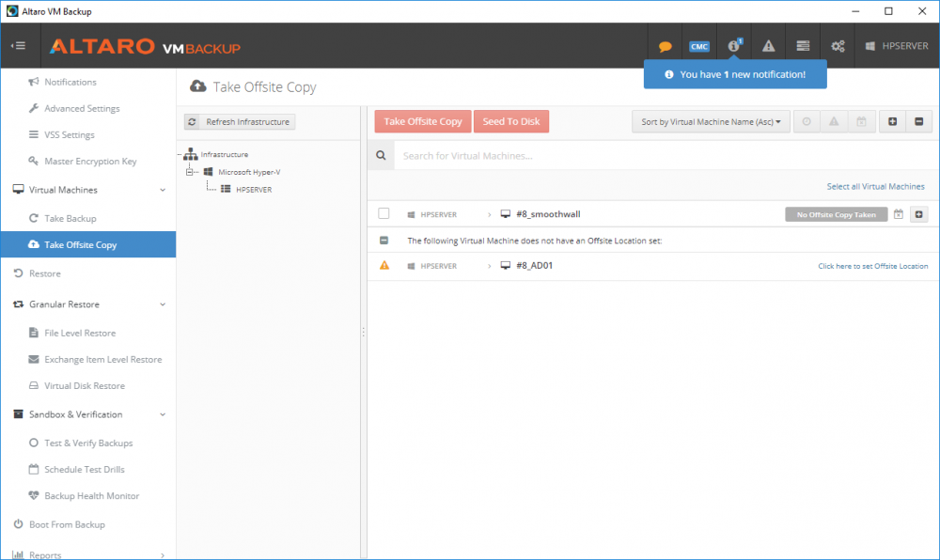The image size is (940, 560).
Task: Select HPSERVER in the infrastructure tree
Action: point(254,189)
